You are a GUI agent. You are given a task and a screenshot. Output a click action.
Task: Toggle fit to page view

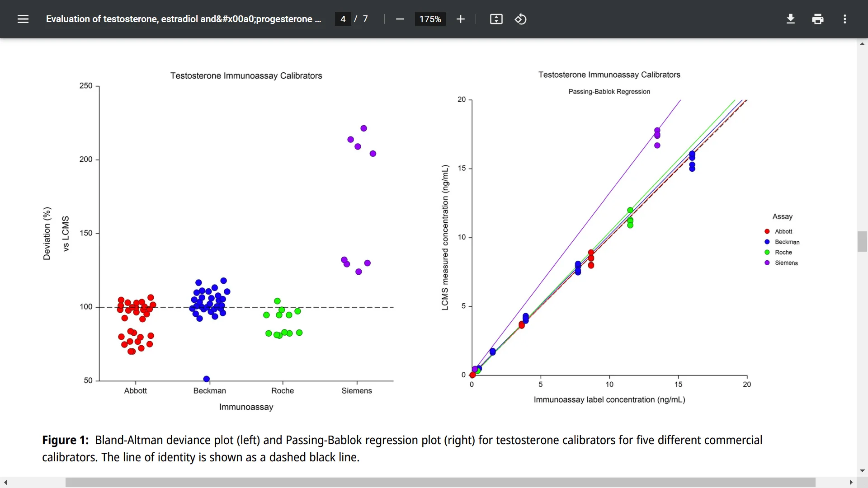point(496,19)
